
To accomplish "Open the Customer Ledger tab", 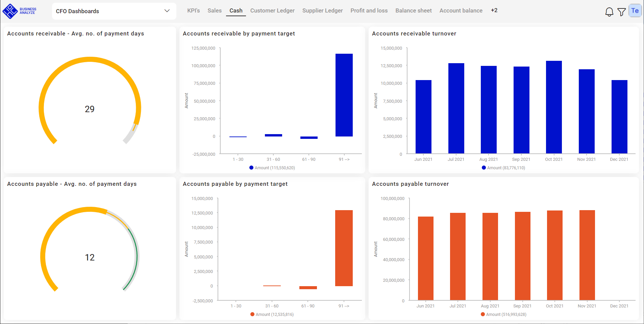I will point(272,10).
